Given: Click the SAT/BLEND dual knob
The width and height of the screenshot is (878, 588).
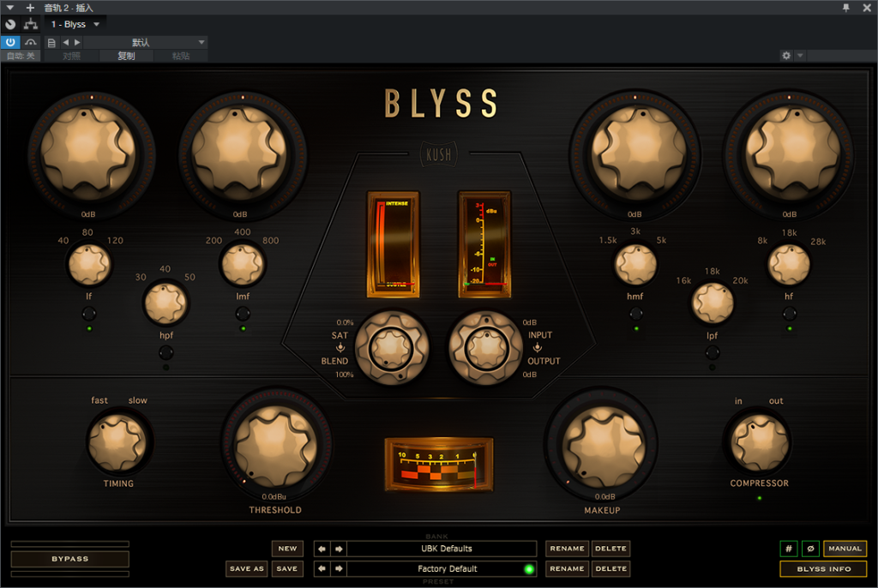Looking at the screenshot, I should (x=392, y=348).
